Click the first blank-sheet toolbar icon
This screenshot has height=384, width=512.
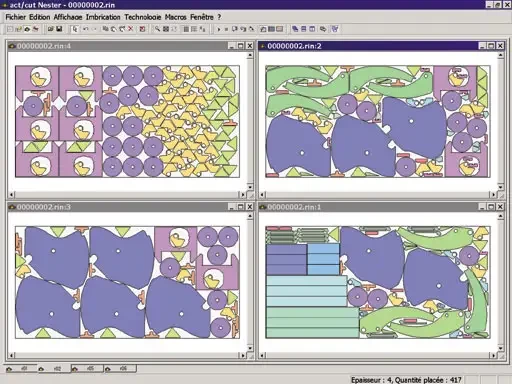(x=10, y=29)
